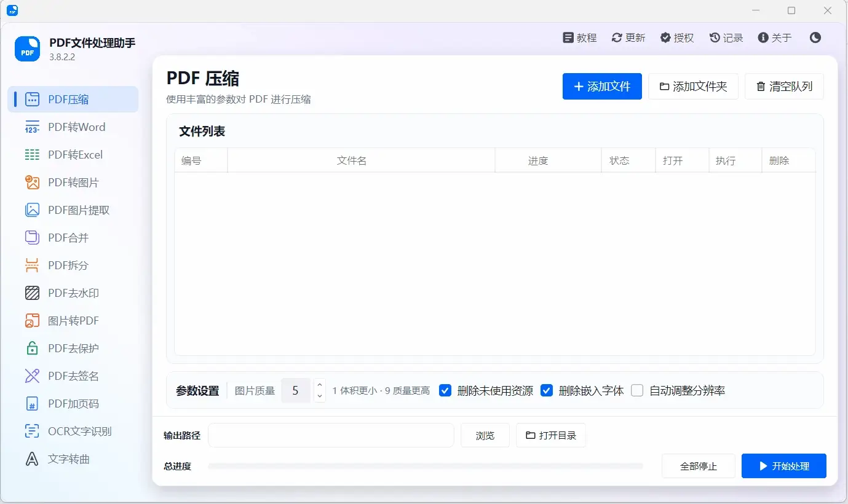Click the 打开 column header
The image size is (848, 504).
pyautogui.click(x=681, y=160)
